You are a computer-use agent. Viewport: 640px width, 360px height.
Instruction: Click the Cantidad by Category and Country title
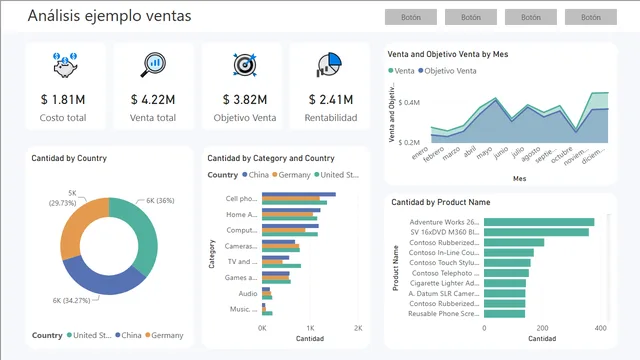point(271,158)
